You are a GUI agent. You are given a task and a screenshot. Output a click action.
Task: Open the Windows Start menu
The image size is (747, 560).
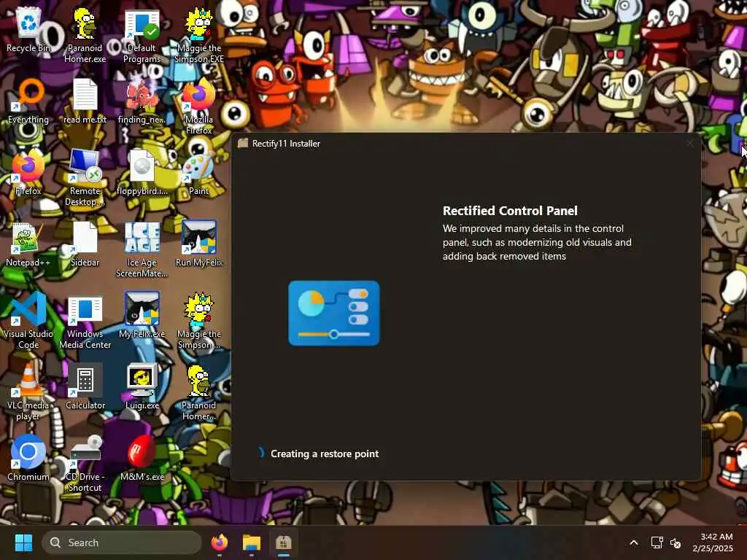point(23,542)
